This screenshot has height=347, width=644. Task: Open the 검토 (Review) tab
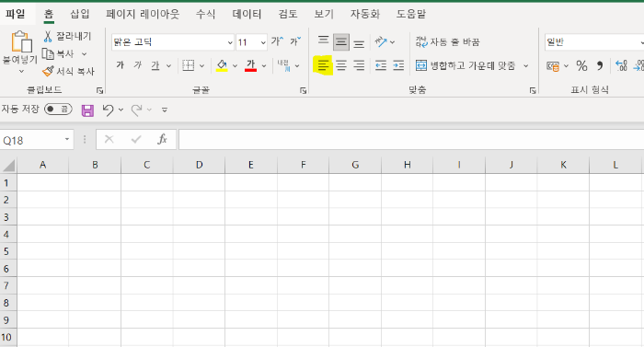(x=287, y=14)
